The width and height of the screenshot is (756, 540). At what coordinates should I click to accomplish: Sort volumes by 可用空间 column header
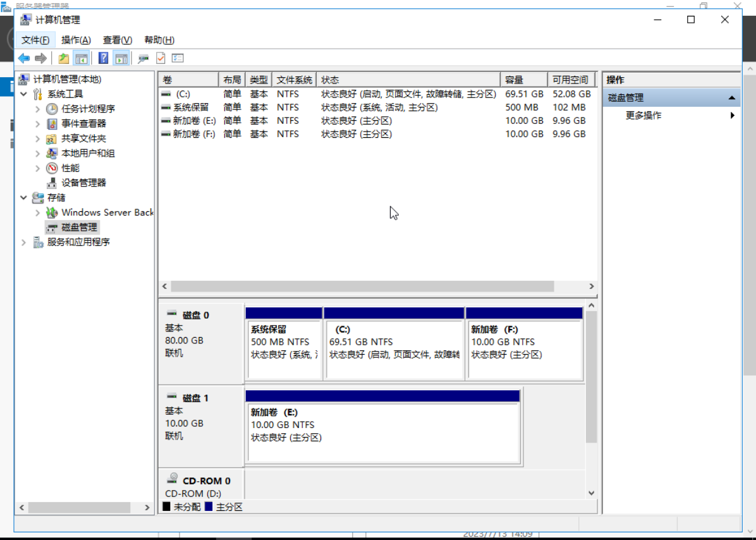570,80
